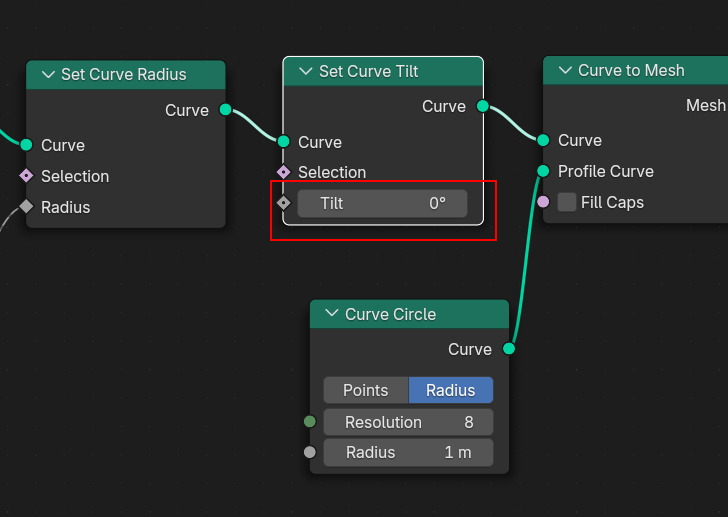Click Curve input socket of Curve to Mesh
Image resolution: width=728 pixels, height=517 pixels.
(x=543, y=140)
